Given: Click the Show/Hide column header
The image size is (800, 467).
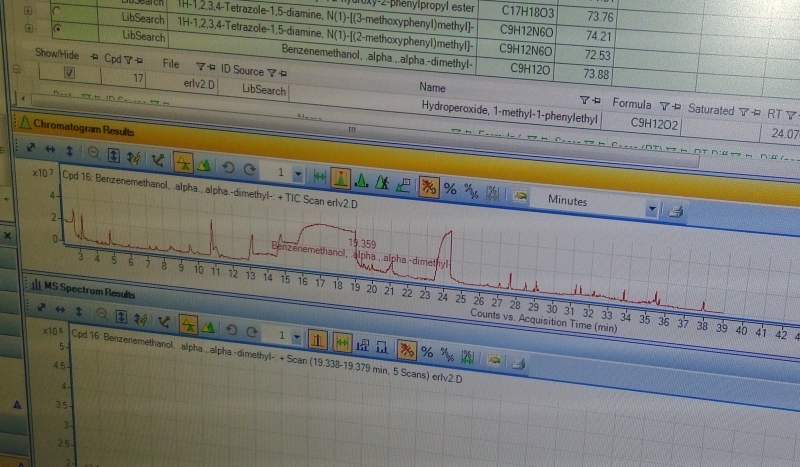Looking at the screenshot, I should pyautogui.click(x=57, y=54).
